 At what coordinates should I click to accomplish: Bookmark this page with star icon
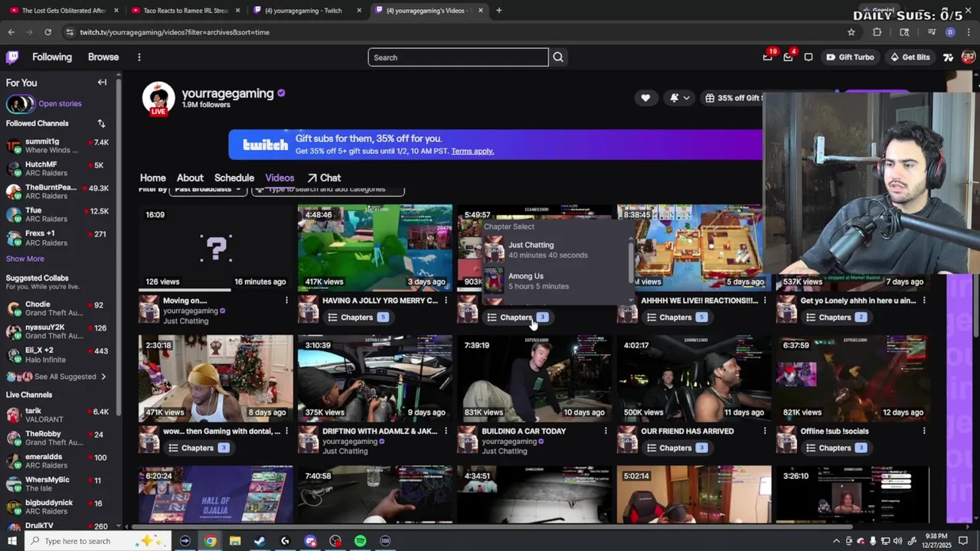[x=851, y=32]
